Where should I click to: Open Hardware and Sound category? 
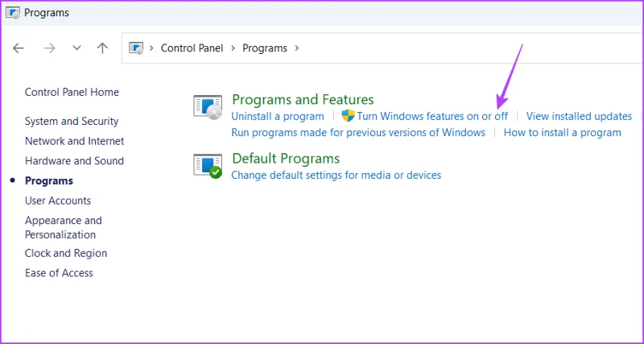(74, 160)
